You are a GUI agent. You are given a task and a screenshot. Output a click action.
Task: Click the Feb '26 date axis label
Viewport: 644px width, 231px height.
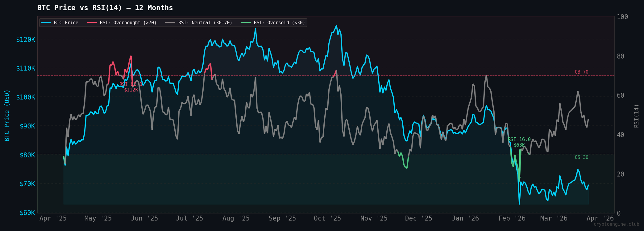[512, 218]
